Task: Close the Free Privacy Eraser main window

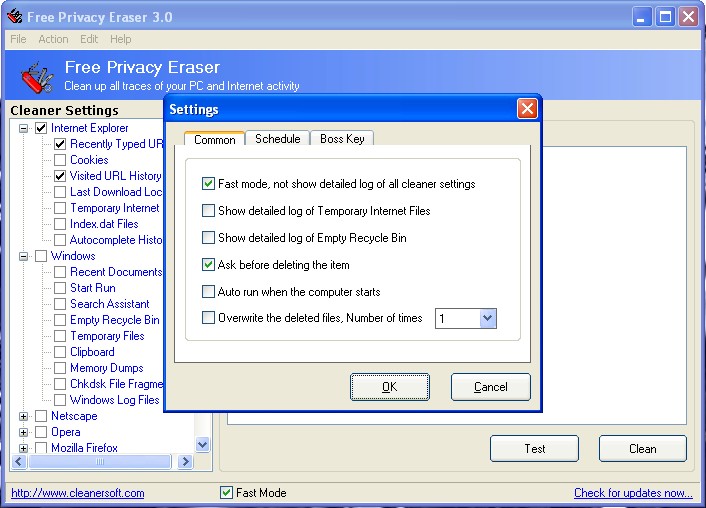Action: click(x=689, y=17)
